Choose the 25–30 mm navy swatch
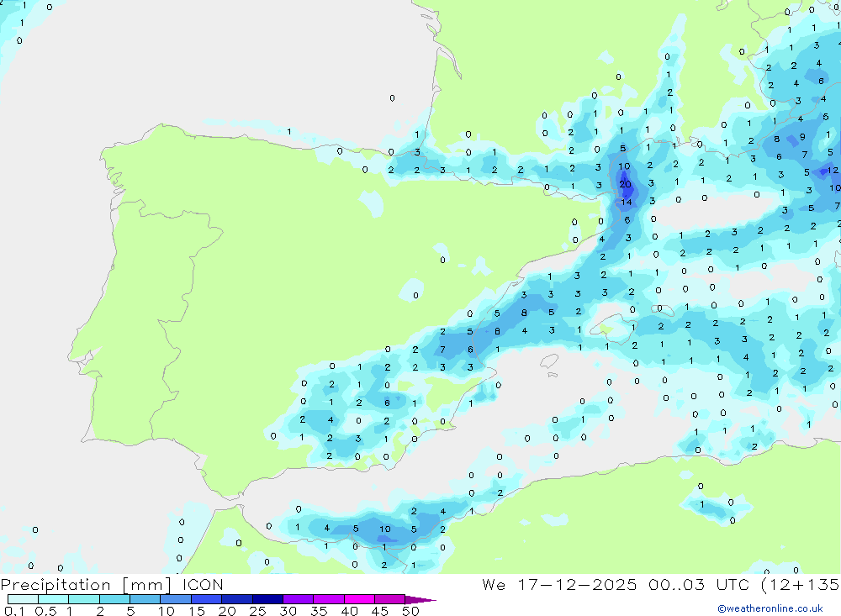Image resolution: width=841 pixels, height=616 pixels. (x=267, y=599)
